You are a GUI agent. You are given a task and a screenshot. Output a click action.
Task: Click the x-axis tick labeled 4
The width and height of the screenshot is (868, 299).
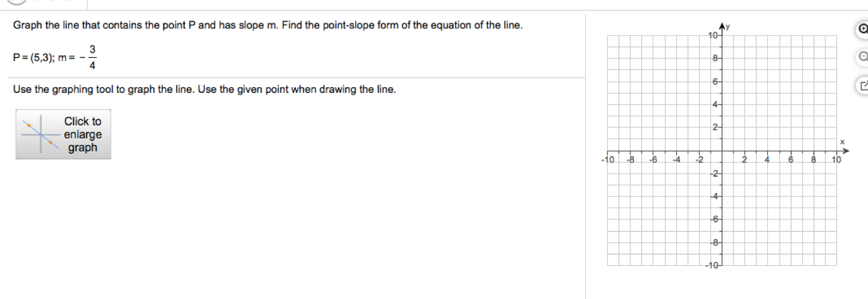(768, 159)
